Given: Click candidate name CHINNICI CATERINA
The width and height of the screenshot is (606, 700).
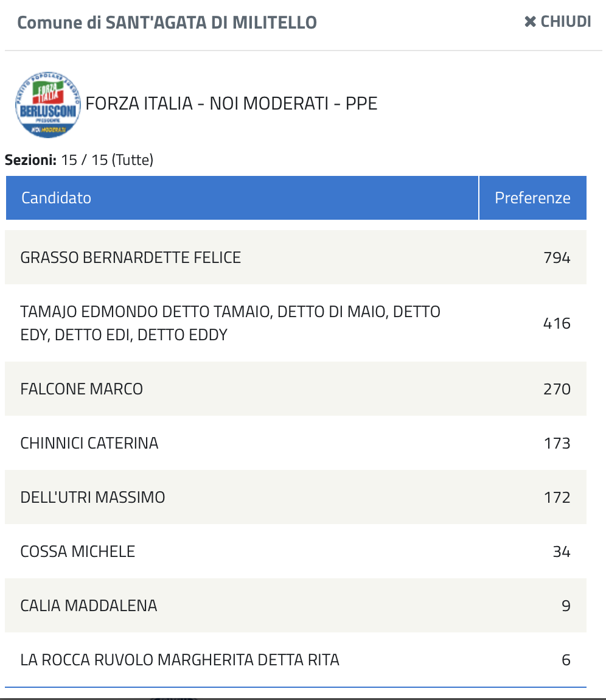Looking at the screenshot, I should [x=89, y=443].
